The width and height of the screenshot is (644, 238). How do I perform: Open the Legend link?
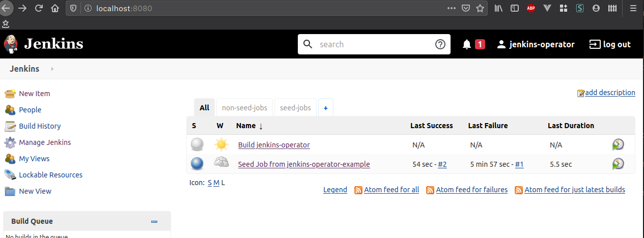tap(335, 190)
